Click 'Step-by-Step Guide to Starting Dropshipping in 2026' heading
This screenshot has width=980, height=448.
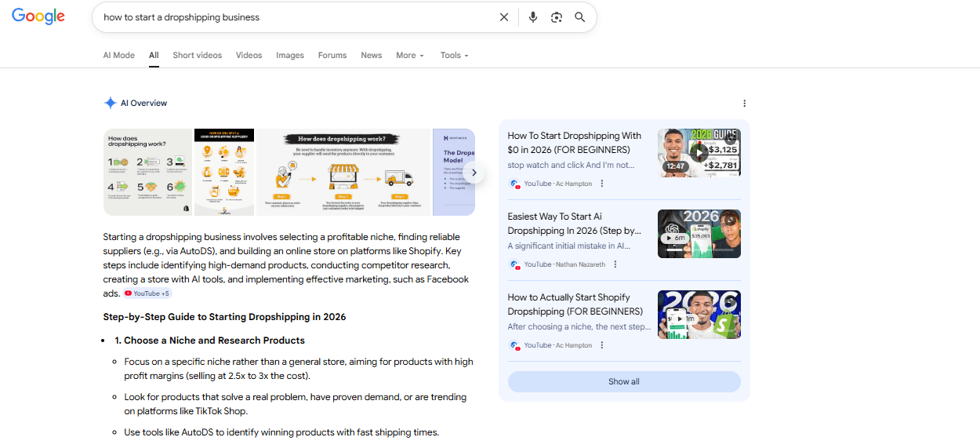point(224,317)
